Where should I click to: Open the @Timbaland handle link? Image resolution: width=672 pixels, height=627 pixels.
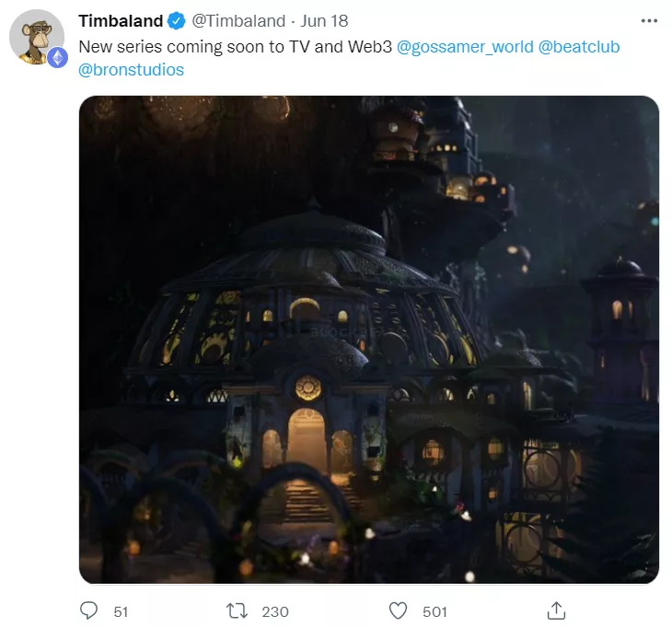tap(238, 20)
